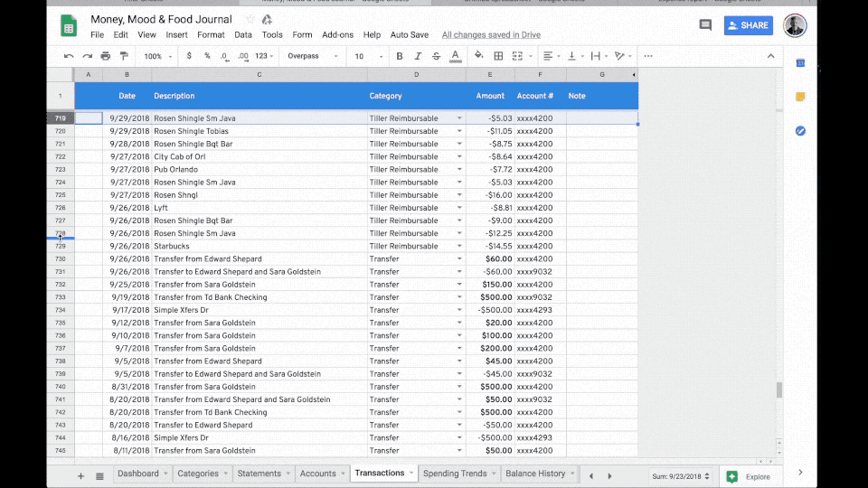
Task: Open the zoom level dropdown
Action: point(158,56)
